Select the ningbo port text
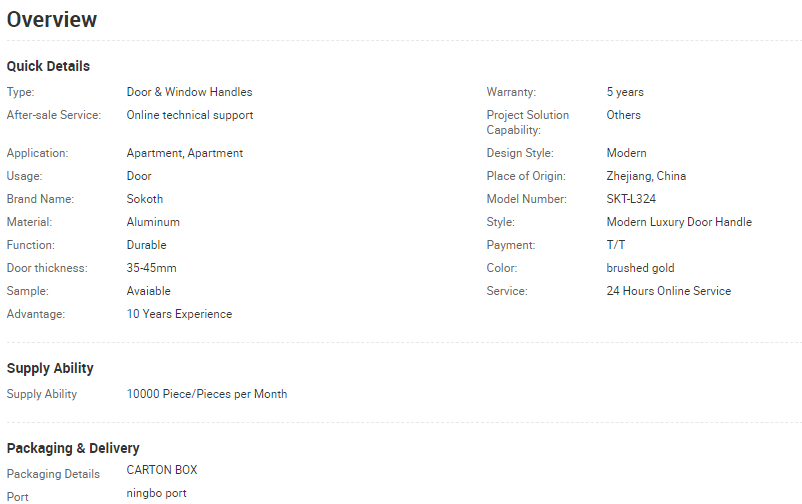The image size is (802, 504). tap(156, 493)
